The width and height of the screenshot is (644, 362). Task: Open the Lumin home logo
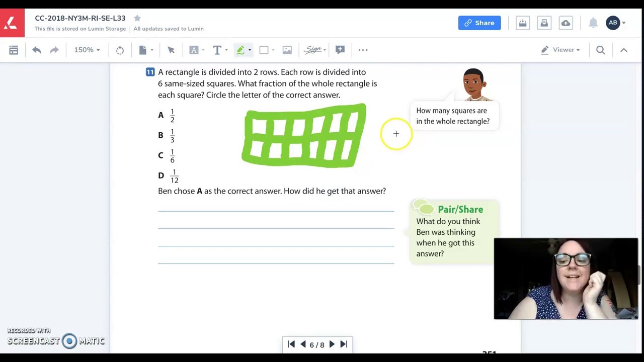tap(12, 23)
